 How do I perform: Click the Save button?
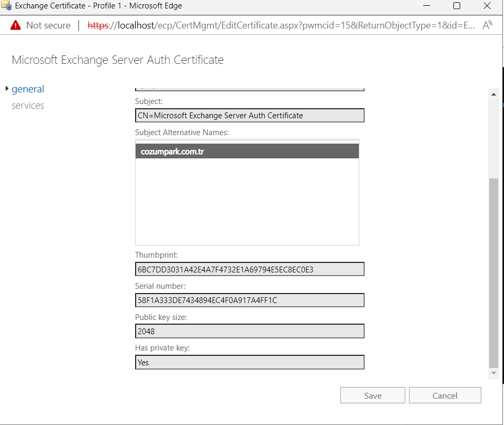(373, 395)
